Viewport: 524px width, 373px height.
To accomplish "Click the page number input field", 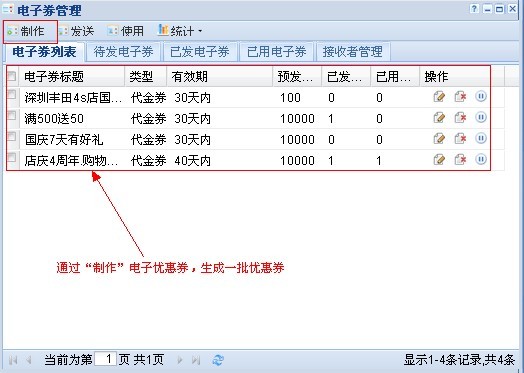I will tap(106, 359).
